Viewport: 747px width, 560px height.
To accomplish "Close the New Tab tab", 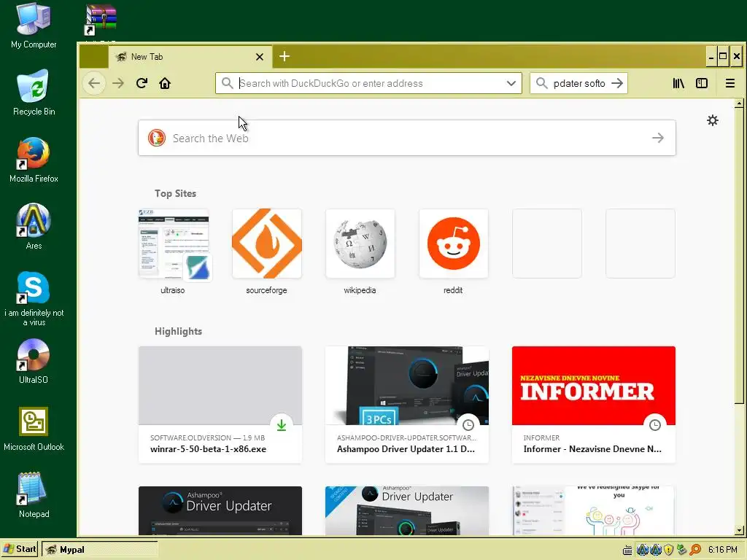I will [x=260, y=57].
